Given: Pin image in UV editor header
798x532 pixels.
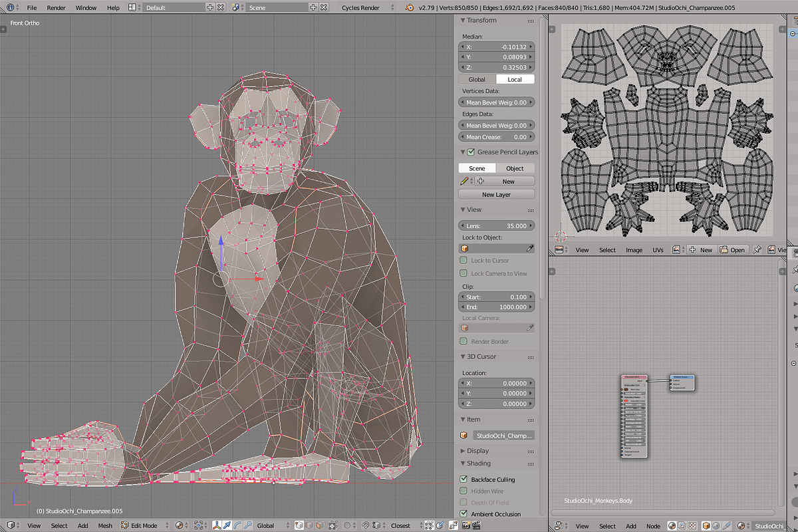Looking at the screenshot, I should (x=757, y=250).
